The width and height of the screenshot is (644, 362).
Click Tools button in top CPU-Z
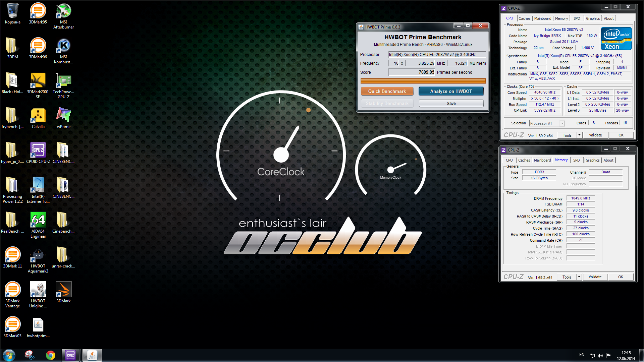coord(567,135)
